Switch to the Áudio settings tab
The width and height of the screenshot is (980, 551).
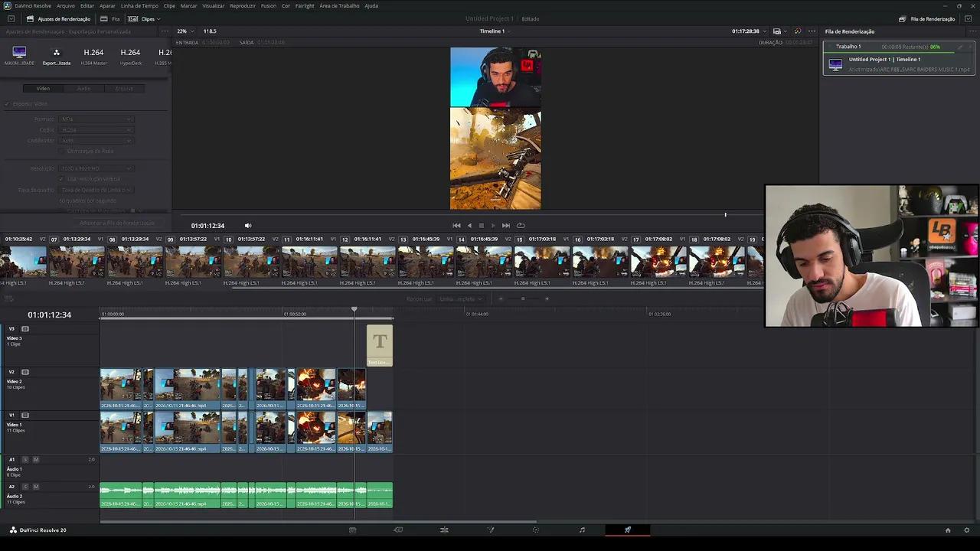(83, 88)
